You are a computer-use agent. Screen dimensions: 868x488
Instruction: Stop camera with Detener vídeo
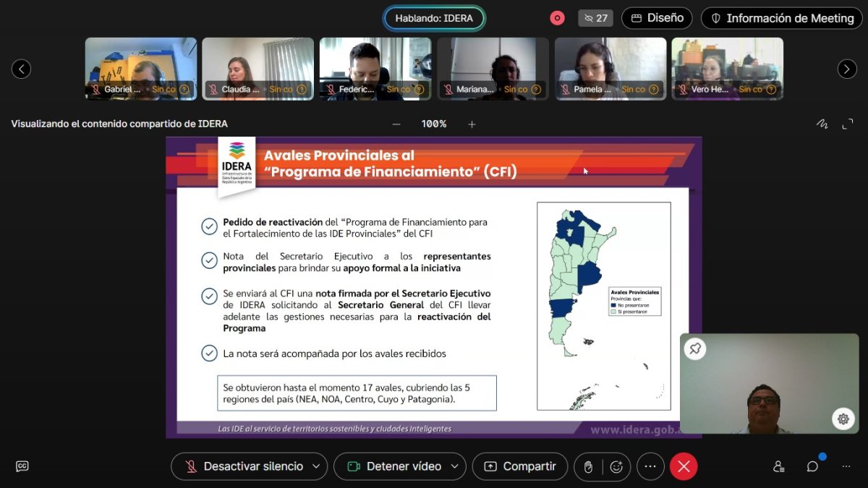[x=395, y=466]
